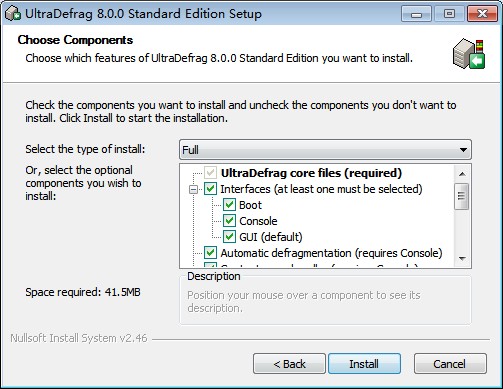Toggle the Interfaces group checkbox
The image size is (503, 389).
pyautogui.click(x=210, y=189)
